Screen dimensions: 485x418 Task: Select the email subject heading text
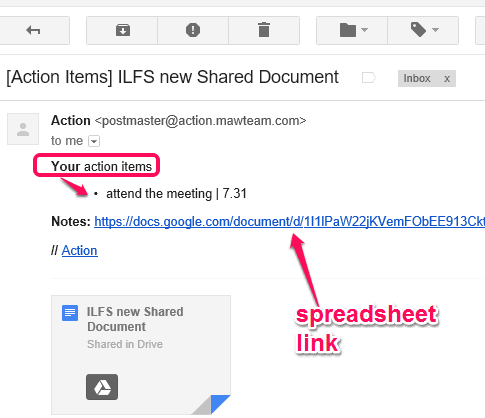click(172, 77)
